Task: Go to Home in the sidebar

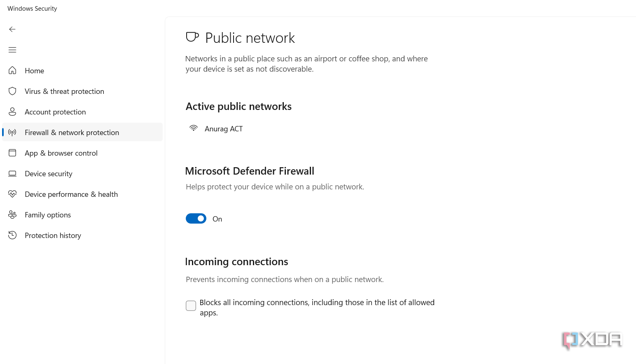Action: (82, 70)
